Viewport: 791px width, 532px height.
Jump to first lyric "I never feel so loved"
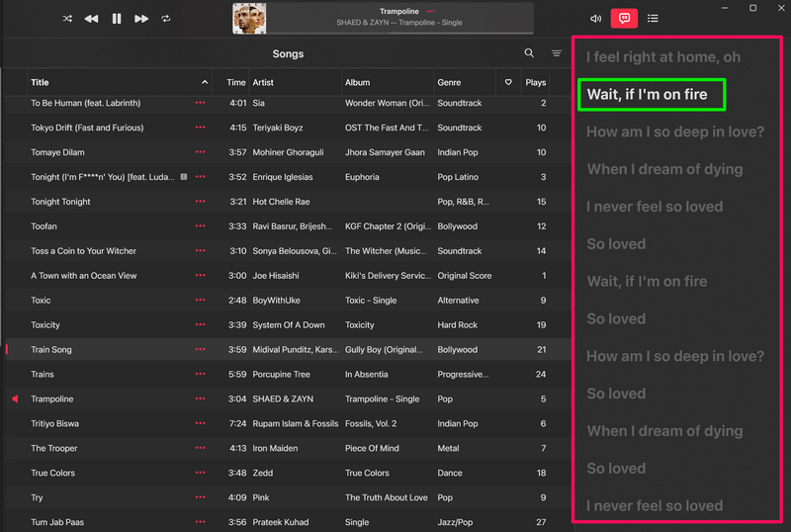tap(655, 207)
